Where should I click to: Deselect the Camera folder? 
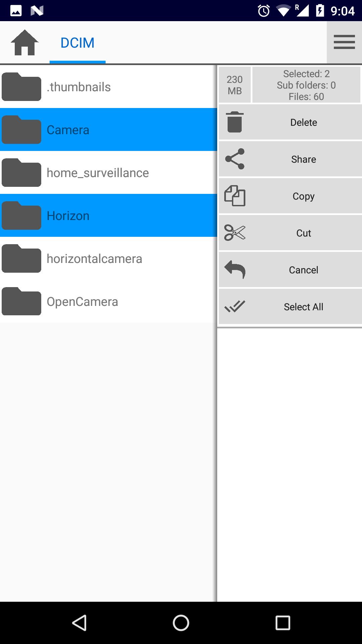click(108, 130)
